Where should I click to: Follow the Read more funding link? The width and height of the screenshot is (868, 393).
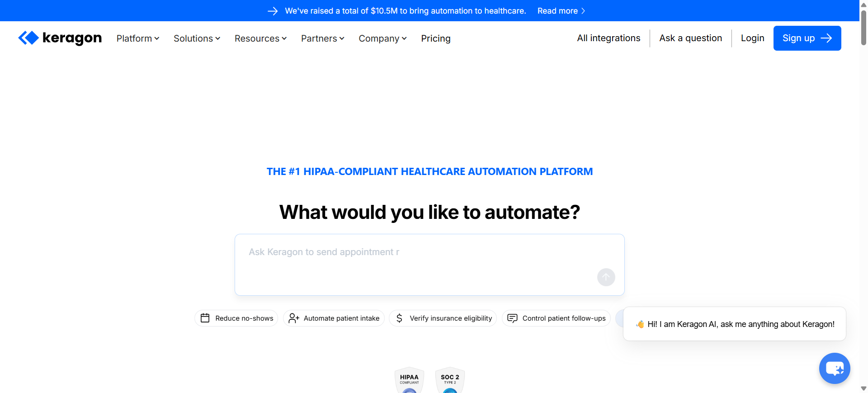pos(561,11)
